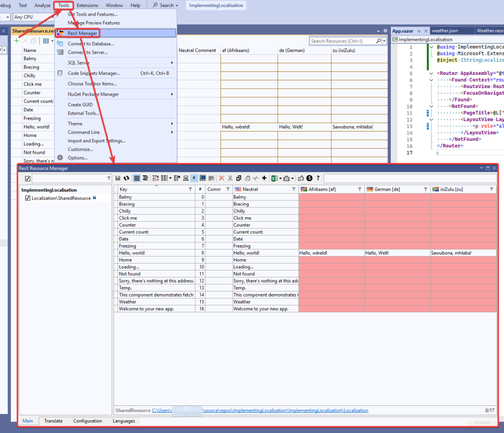The width and height of the screenshot is (504, 433).
Task: Open the Languages tab
Action: click(x=124, y=421)
